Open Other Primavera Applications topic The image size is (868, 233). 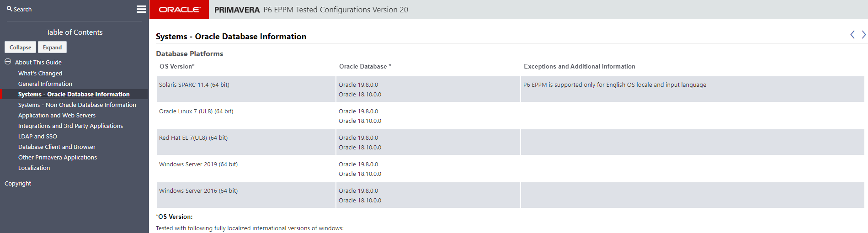pyautogui.click(x=58, y=157)
